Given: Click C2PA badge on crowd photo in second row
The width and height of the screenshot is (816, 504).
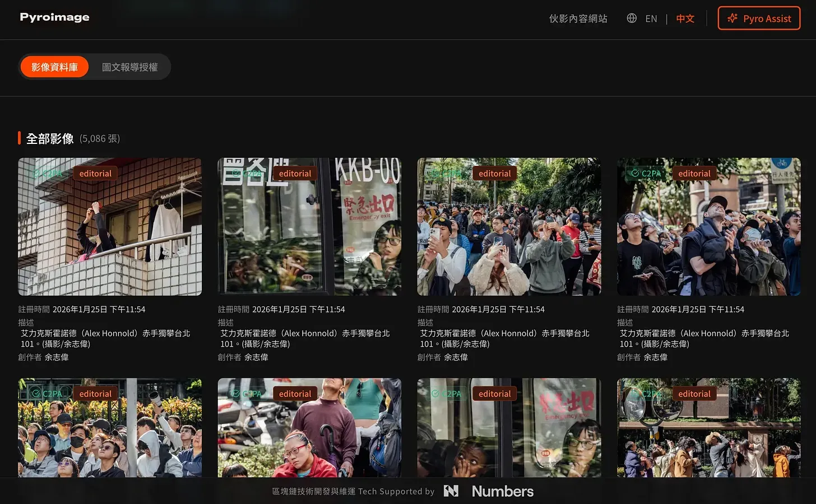Looking at the screenshot, I should point(47,394).
